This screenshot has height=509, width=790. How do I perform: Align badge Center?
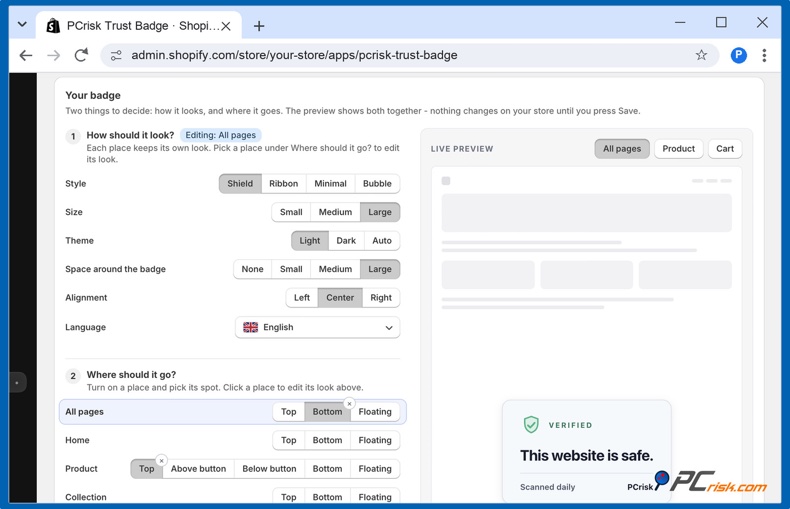340,298
